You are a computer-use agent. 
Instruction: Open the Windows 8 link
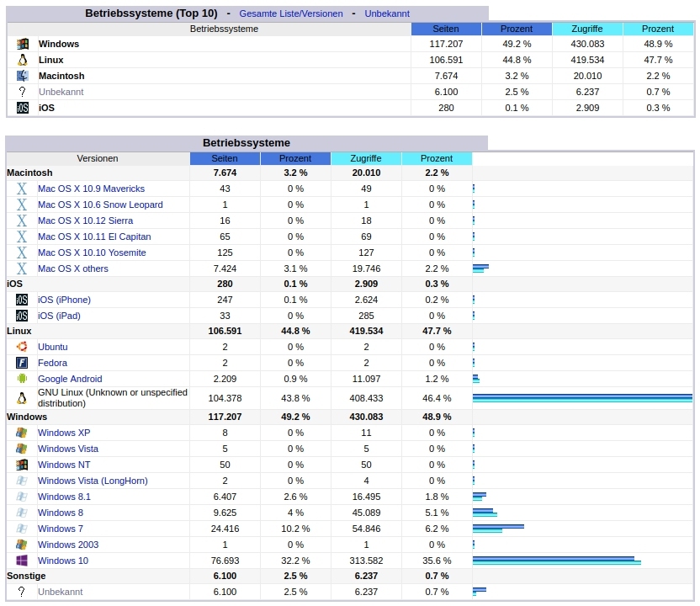point(61,513)
